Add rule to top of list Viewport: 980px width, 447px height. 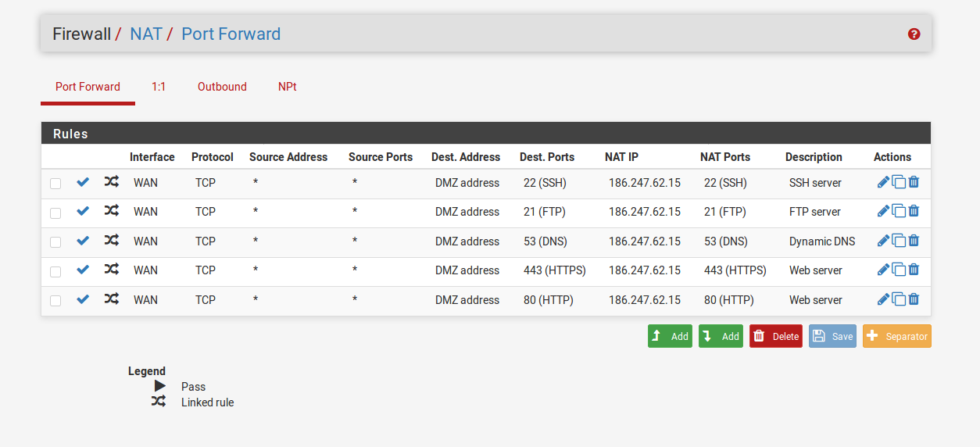pyautogui.click(x=670, y=336)
